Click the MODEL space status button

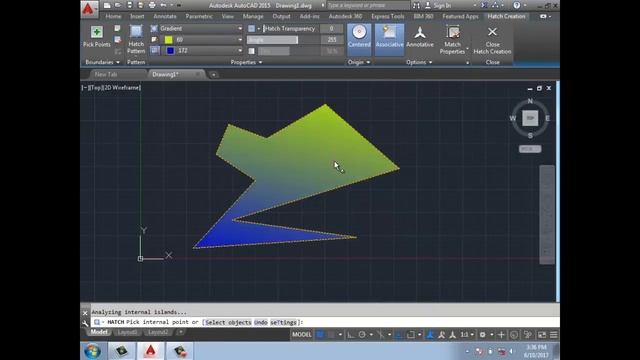click(302, 335)
